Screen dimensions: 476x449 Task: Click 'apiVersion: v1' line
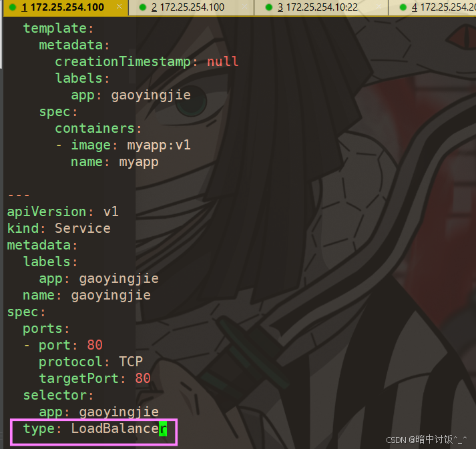coord(63,211)
